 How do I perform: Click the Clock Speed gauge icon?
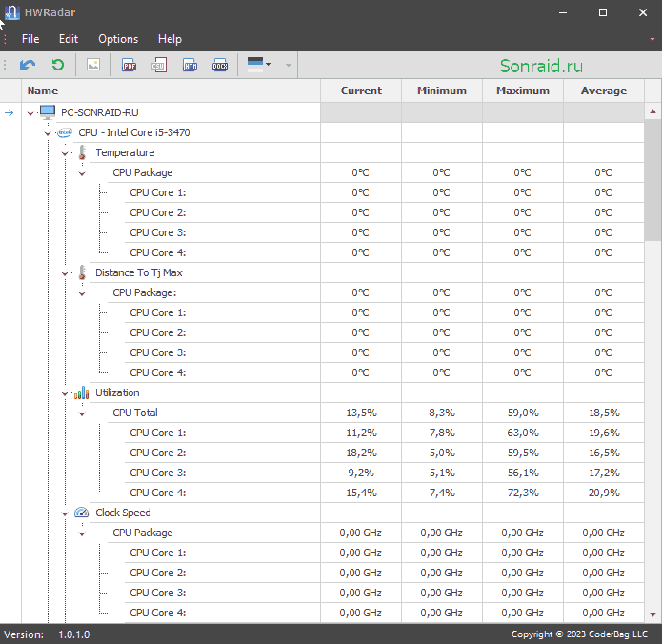pyautogui.click(x=82, y=513)
